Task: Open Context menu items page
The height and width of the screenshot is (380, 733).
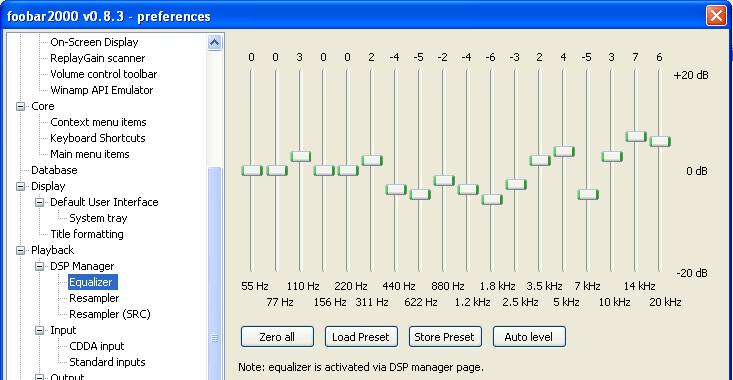Action: coord(98,122)
